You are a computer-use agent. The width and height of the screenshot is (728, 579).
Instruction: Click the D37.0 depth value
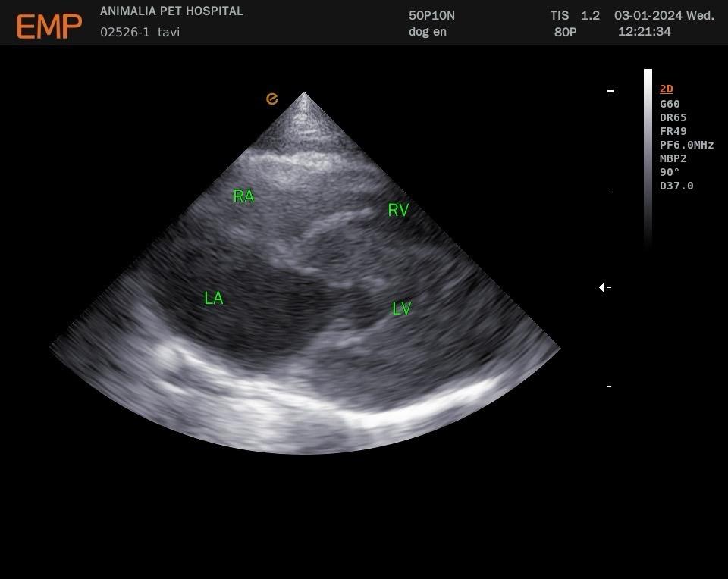(x=676, y=186)
